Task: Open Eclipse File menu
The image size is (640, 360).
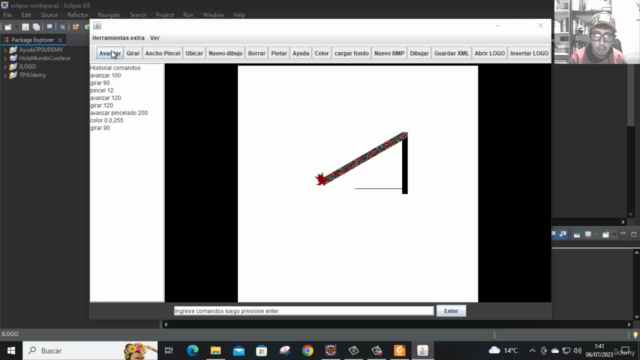Action: tap(7, 15)
